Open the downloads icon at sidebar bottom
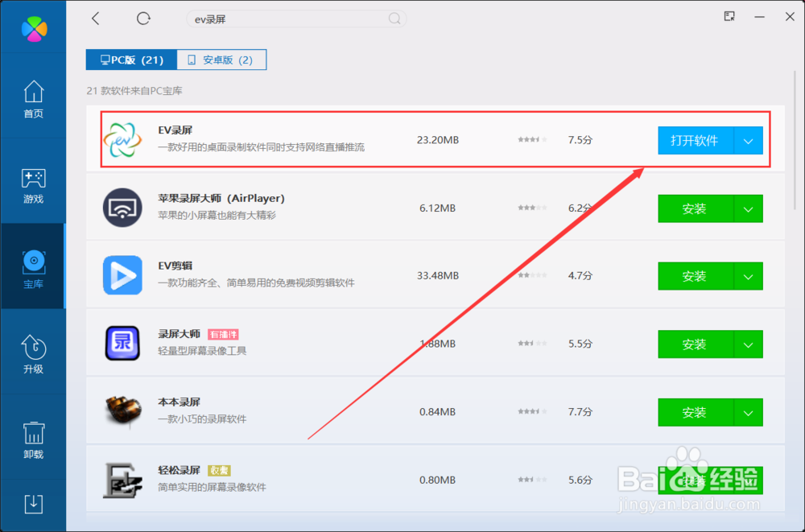The width and height of the screenshot is (805, 532). 33,505
